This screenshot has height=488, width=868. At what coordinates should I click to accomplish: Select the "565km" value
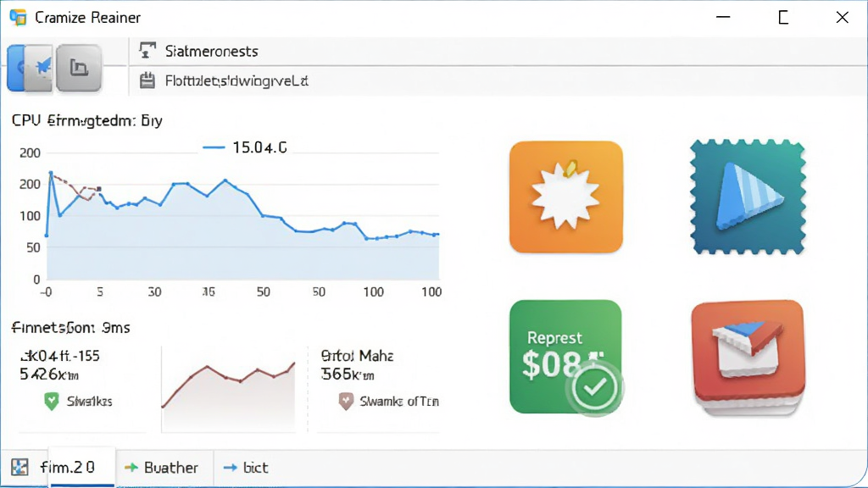click(348, 374)
